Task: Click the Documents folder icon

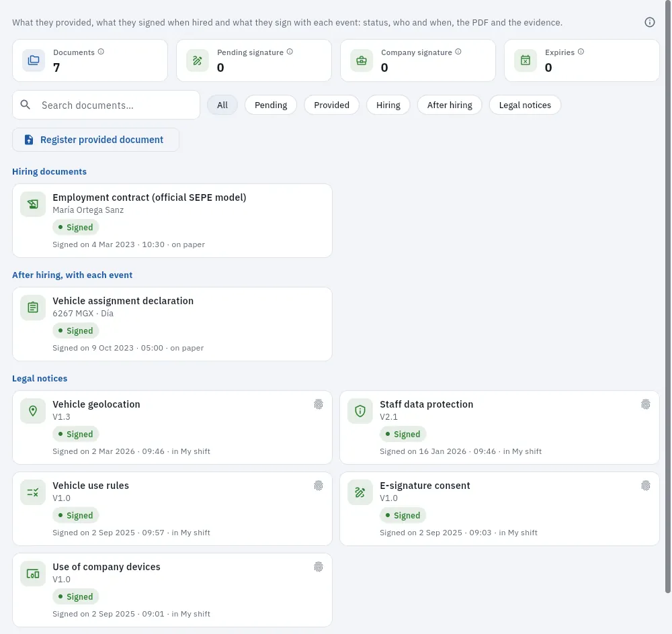Action: [34, 60]
